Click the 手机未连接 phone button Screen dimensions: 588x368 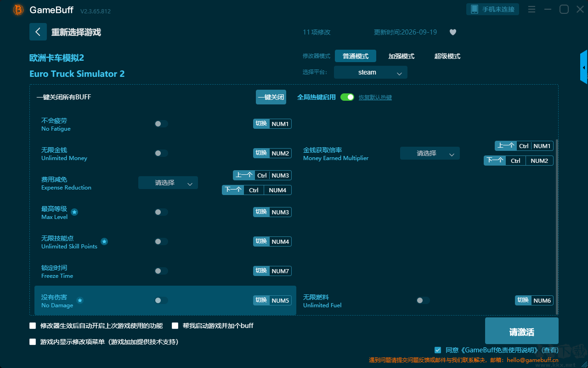point(493,9)
